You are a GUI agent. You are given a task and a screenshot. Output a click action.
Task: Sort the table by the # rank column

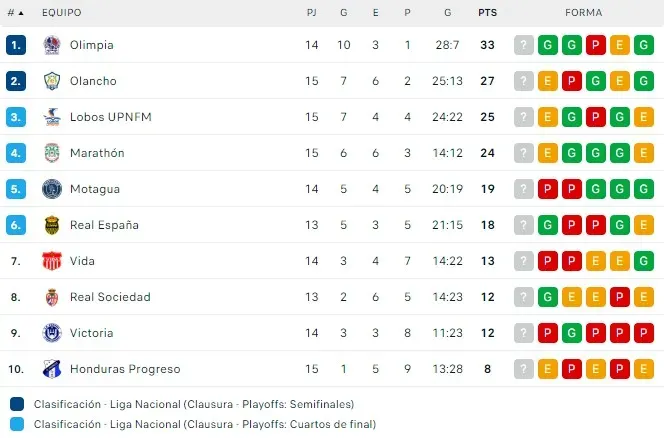tap(14, 13)
